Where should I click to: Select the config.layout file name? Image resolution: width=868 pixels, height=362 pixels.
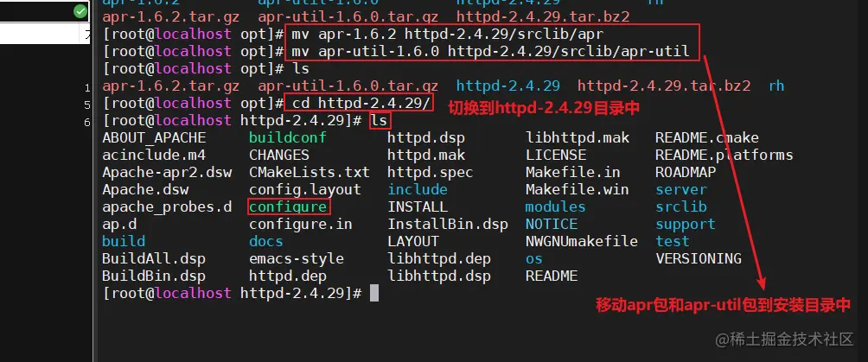[x=305, y=189]
